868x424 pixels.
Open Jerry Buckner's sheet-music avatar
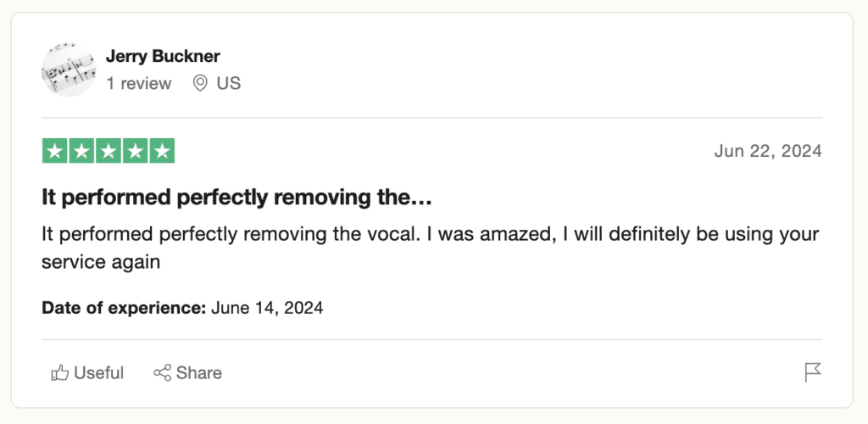69,70
